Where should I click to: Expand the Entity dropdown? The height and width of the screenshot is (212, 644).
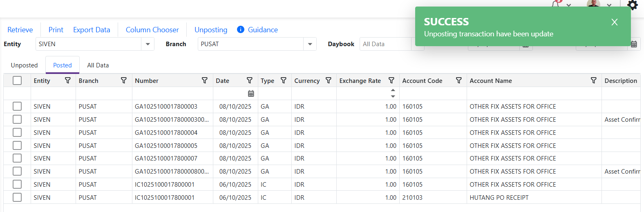coord(148,44)
